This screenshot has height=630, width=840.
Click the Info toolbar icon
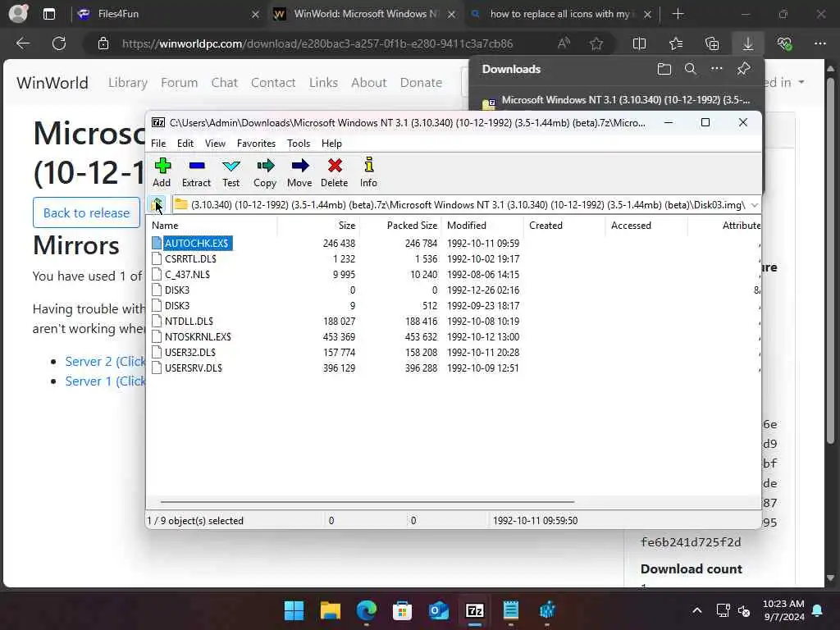point(368,172)
